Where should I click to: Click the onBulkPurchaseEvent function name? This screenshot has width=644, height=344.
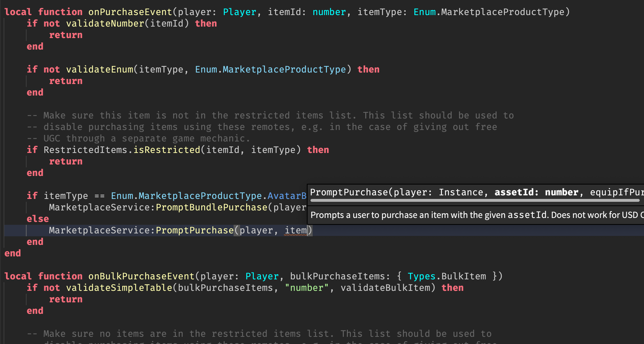pos(141,276)
